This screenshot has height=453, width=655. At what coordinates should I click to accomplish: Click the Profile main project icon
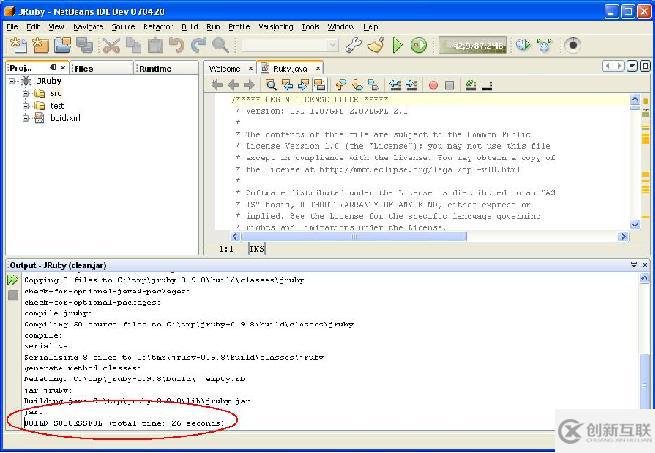click(523, 45)
